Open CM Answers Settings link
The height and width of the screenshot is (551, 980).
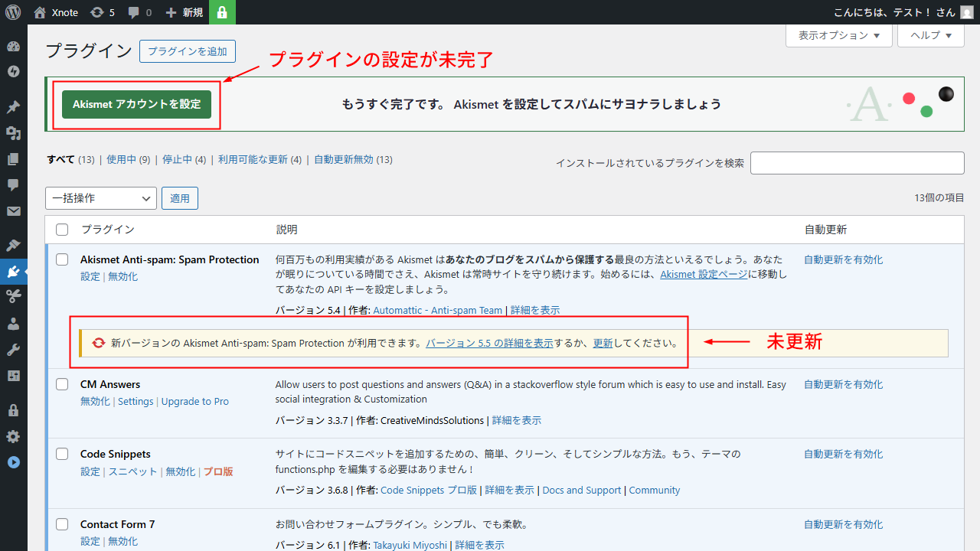(x=136, y=401)
